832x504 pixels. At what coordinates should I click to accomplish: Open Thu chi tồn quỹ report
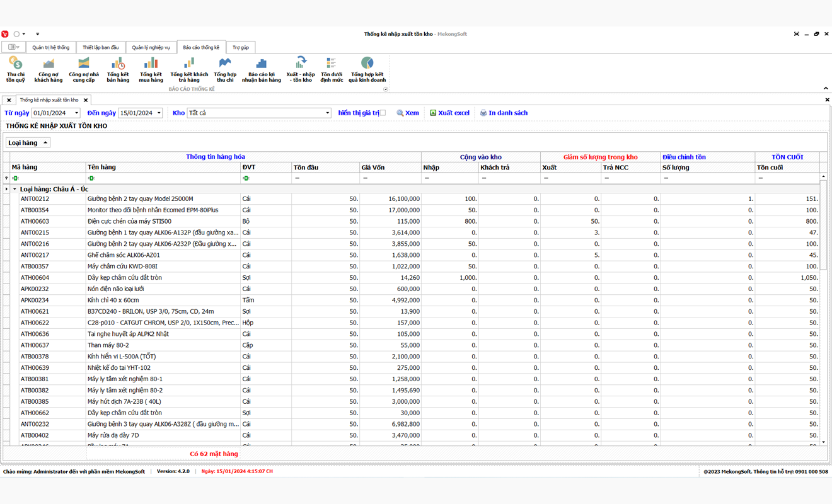tap(16, 69)
